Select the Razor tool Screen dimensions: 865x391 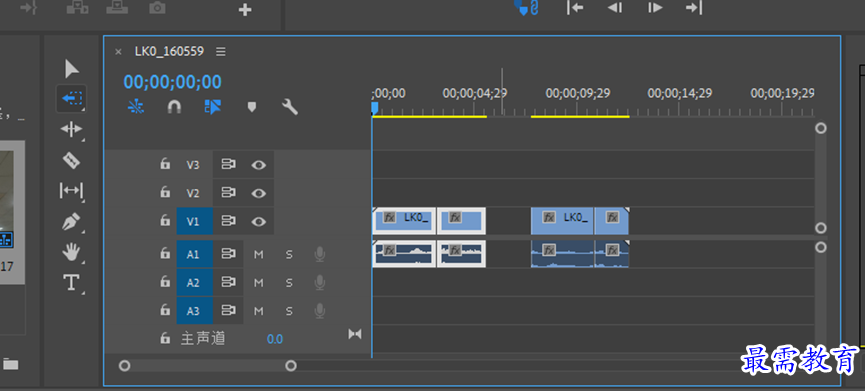click(x=71, y=160)
